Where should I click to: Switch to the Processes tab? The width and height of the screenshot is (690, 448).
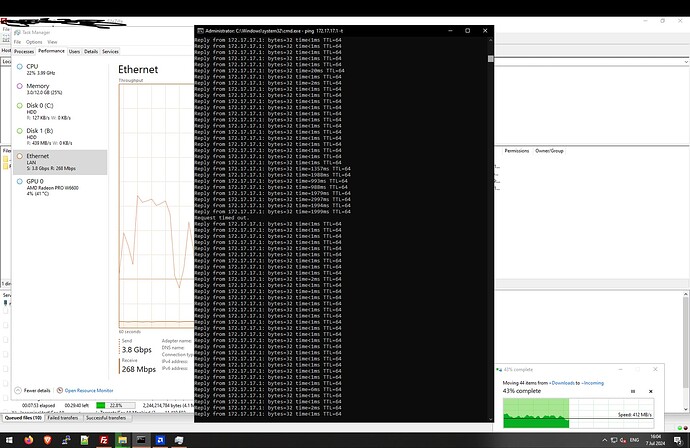click(x=23, y=51)
